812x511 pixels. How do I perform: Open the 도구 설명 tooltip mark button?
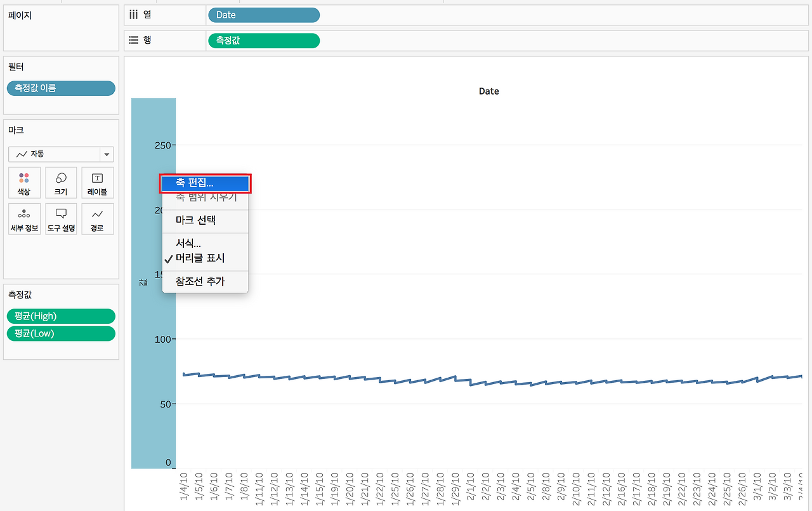click(61, 219)
